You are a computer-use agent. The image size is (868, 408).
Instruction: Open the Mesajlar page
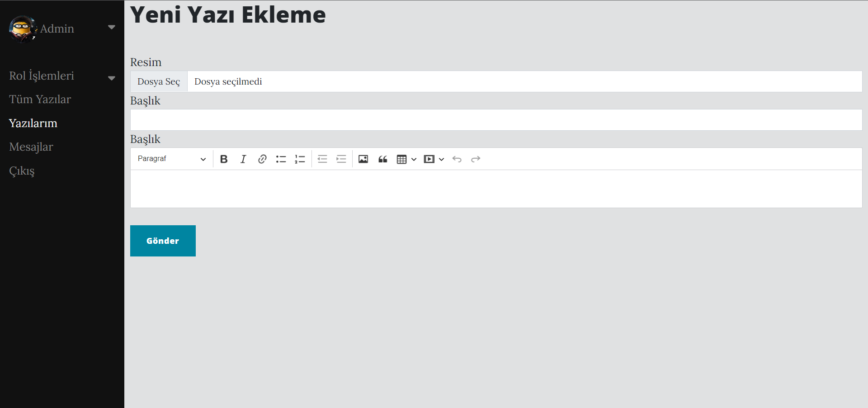31,147
